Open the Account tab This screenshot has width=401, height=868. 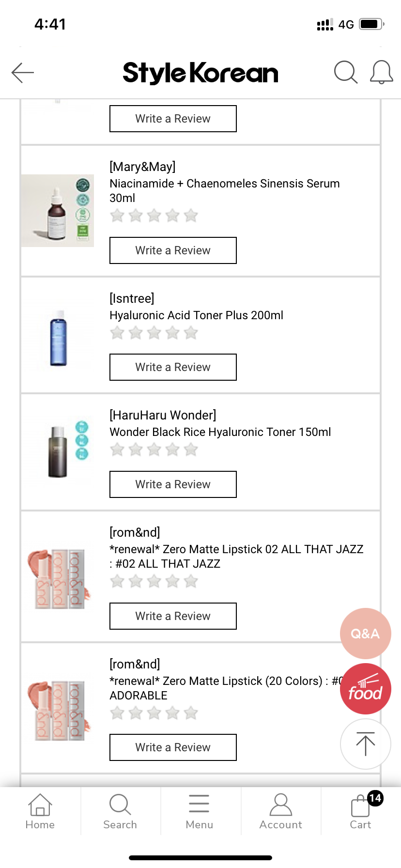pyautogui.click(x=280, y=811)
